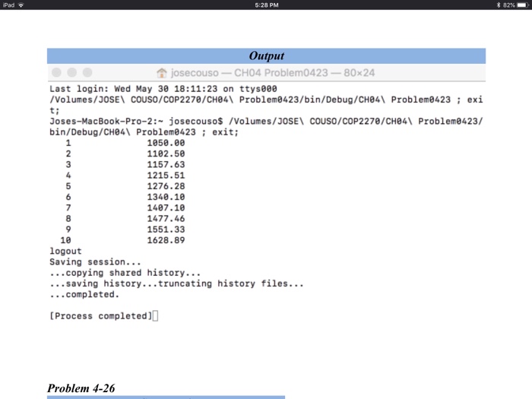This screenshot has height=399, width=532.
Task: Click the terminal's close window dot
Action: pyautogui.click(x=56, y=73)
